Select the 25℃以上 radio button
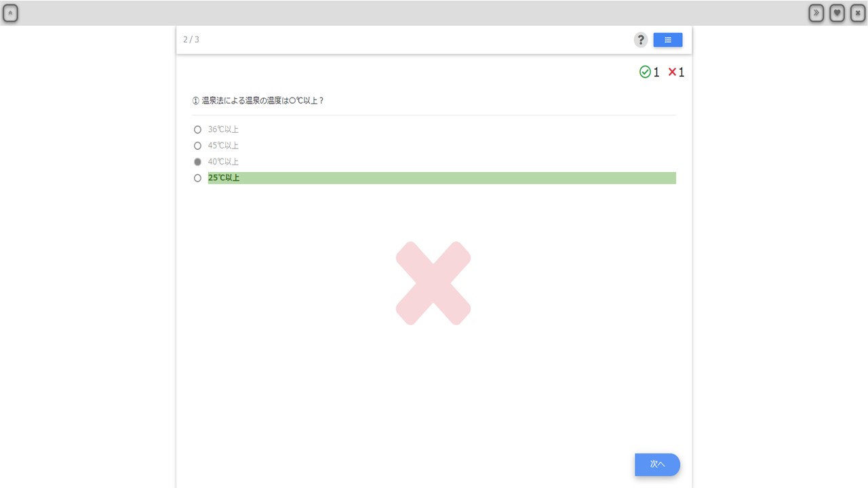The height and width of the screenshot is (488, 868). (197, 178)
